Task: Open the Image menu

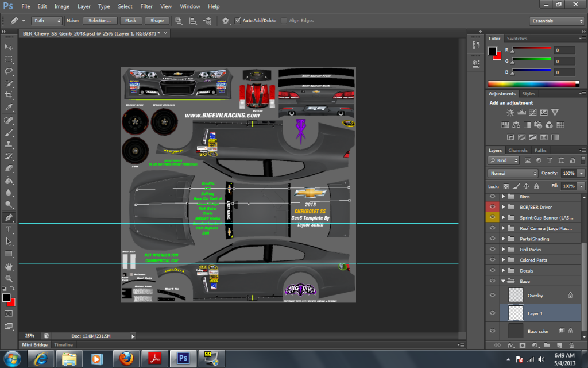Action: [x=61, y=6]
